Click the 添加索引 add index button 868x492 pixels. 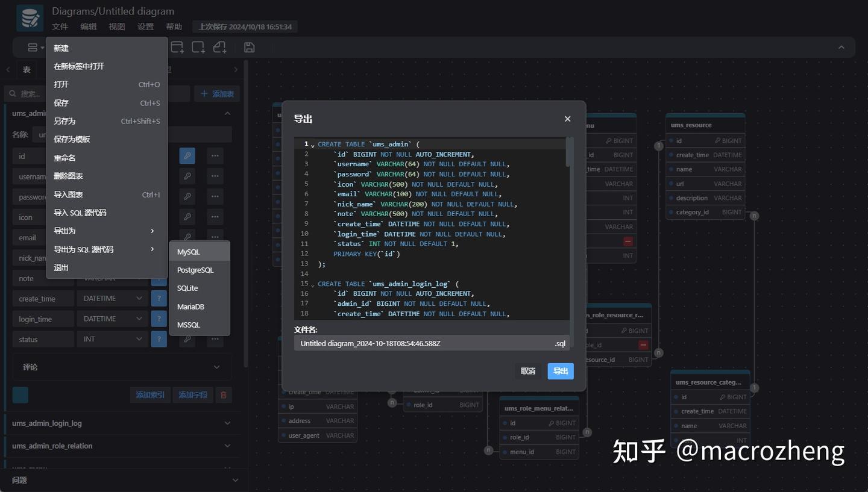click(151, 395)
